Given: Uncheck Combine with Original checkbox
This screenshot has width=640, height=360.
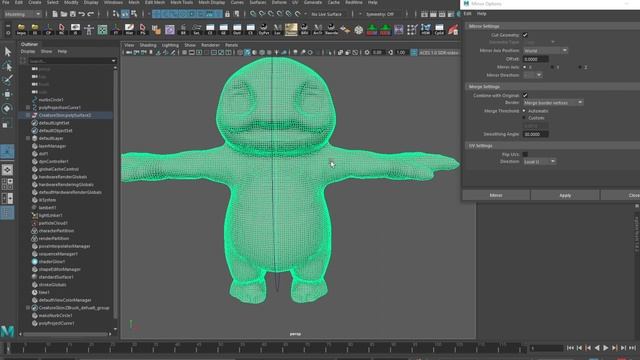Looking at the screenshot, I should pos(525,95).
